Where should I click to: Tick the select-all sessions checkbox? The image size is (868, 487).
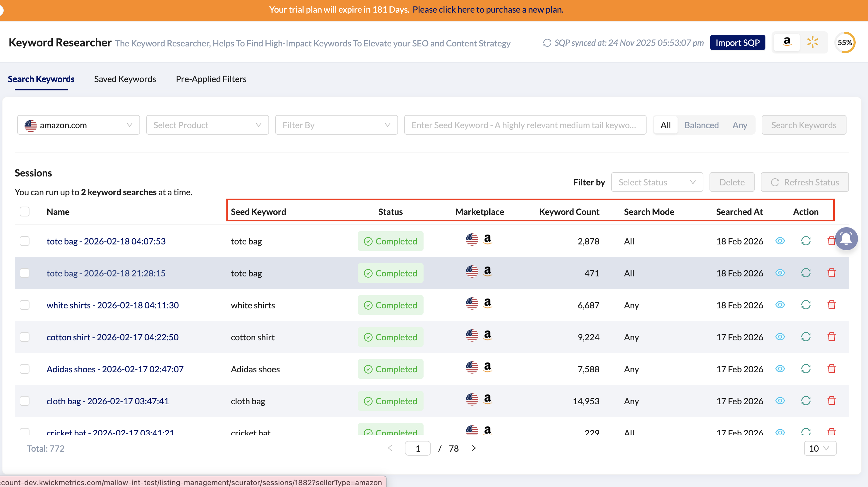pyautogui.click(x=25, y=212)
